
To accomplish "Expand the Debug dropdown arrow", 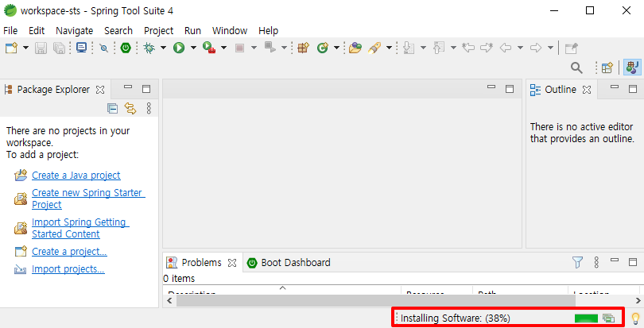I will point(163,48).
